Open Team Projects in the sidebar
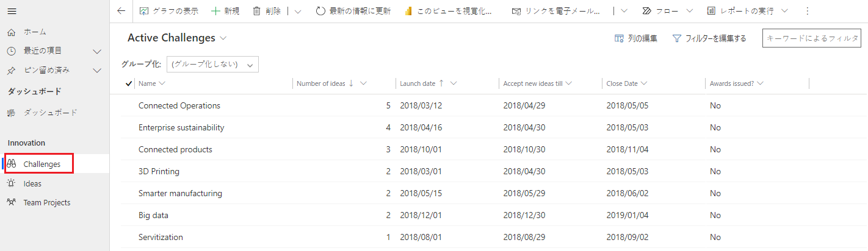 click(46, 202)
